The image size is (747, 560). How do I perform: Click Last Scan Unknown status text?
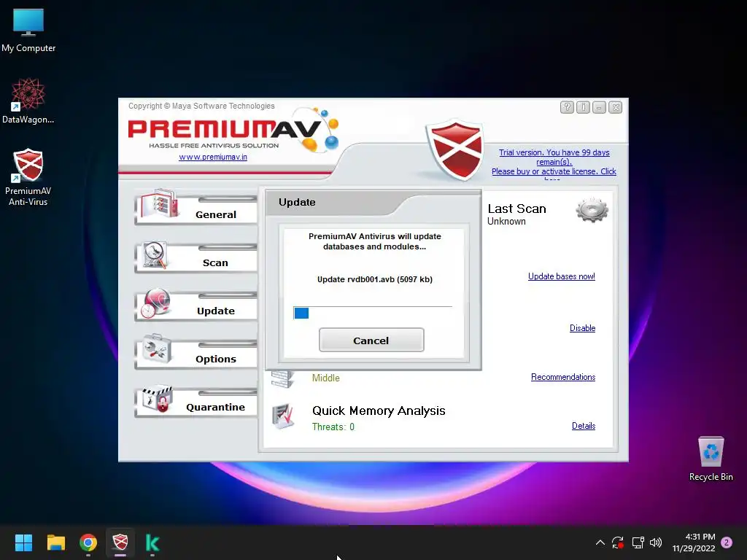pyautogui.click(x=506, y=222)
